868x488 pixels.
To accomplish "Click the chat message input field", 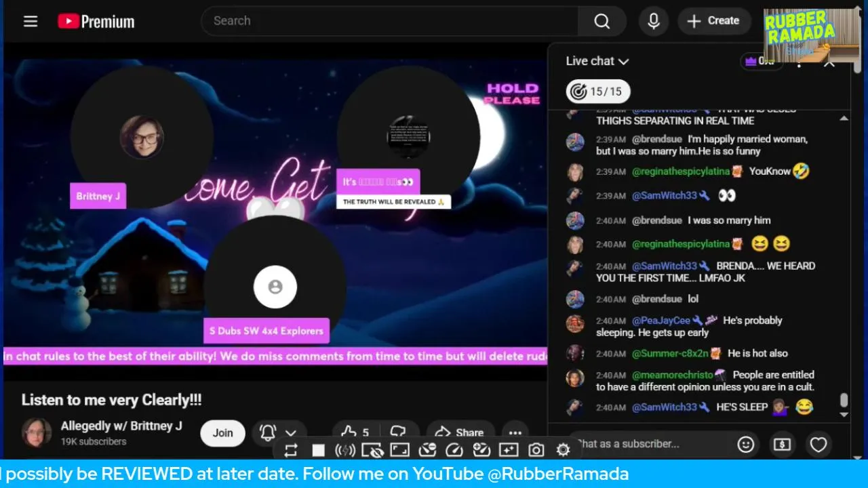I will point(649,444).
